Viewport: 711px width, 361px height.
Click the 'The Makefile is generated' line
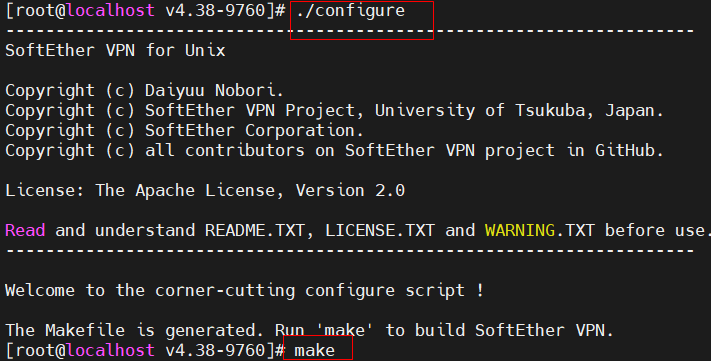coord(309,330)
